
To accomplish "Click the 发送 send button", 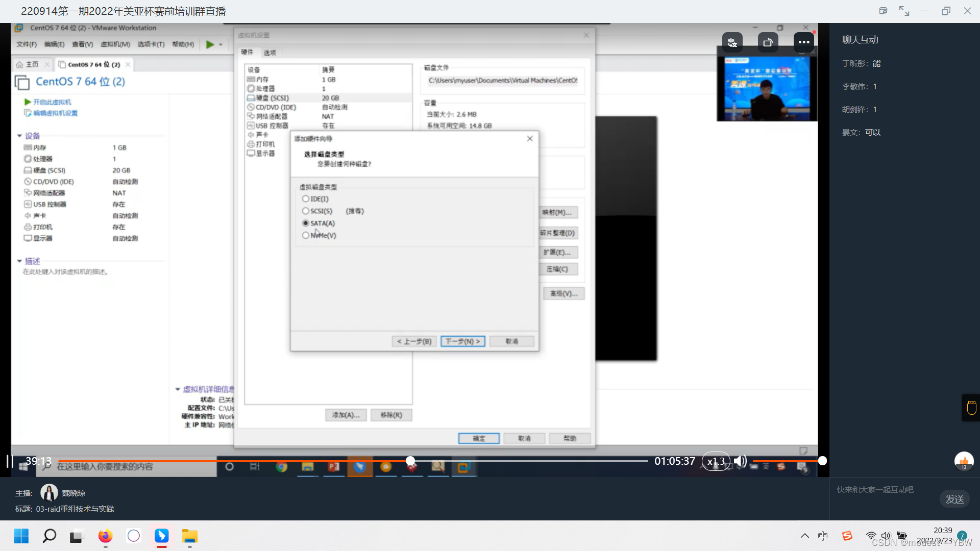I will (954, 499).
